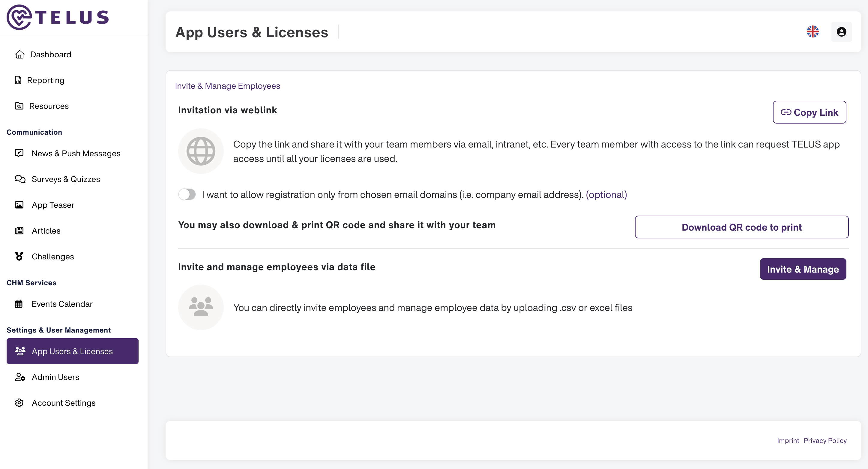Click the App Teaser image icon
The width and height of the screenshot is (868, 469).
(x=19, y=205)
